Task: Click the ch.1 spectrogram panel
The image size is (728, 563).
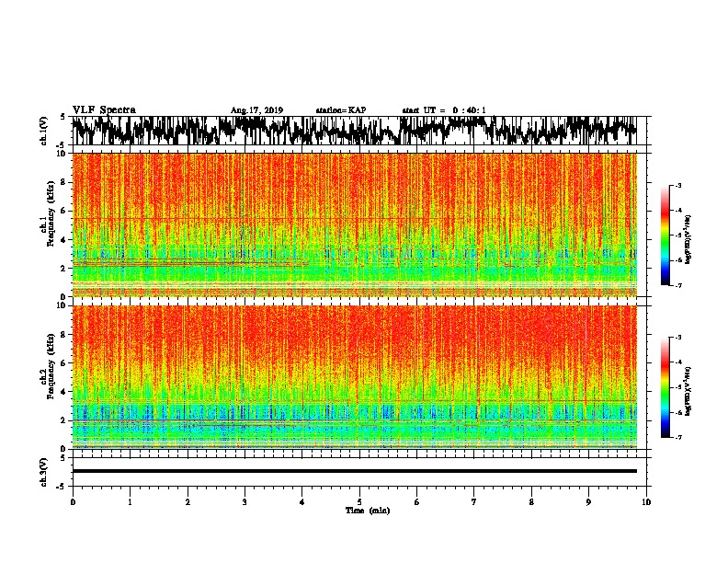Action: [x=354, y=224]
